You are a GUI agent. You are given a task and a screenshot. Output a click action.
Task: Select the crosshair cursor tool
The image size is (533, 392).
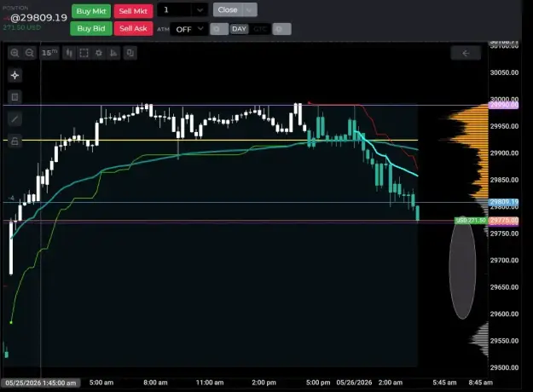(x=15, y=75)
